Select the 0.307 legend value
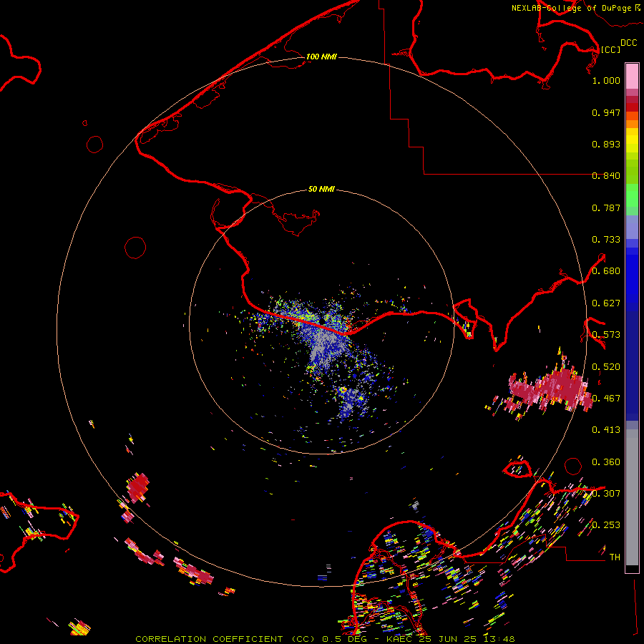Viewport: 644px width, 644px height. point(606,494)
